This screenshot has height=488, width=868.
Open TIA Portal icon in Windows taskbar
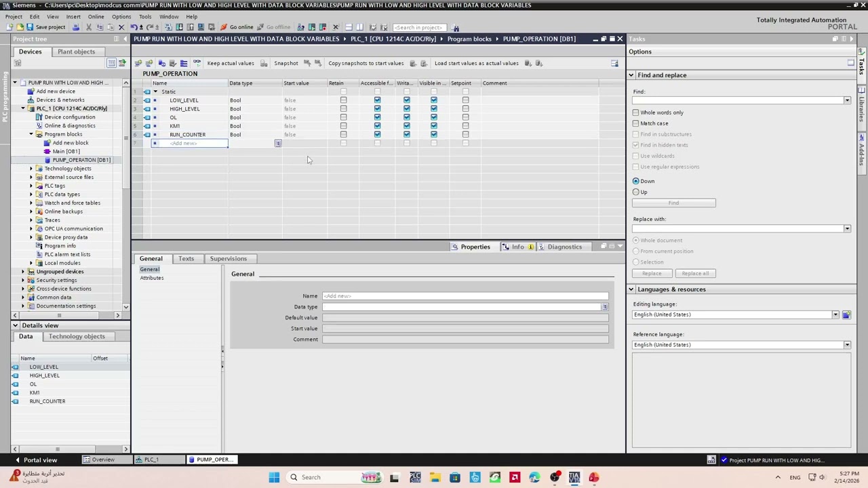(x=574, y=477)
